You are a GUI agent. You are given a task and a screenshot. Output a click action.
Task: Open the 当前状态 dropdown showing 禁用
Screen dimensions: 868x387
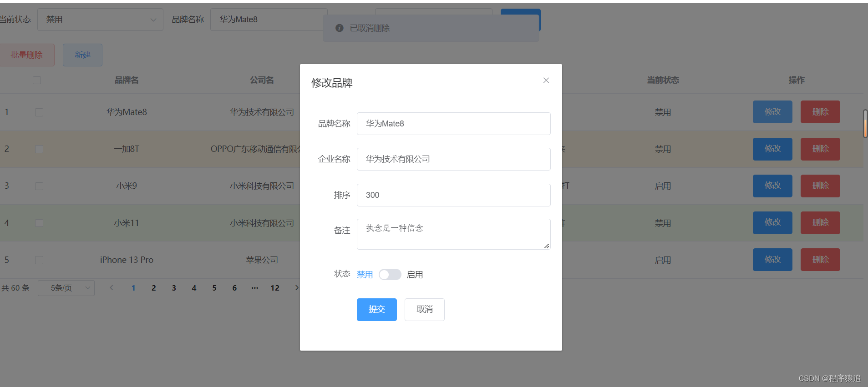[100, 20]
